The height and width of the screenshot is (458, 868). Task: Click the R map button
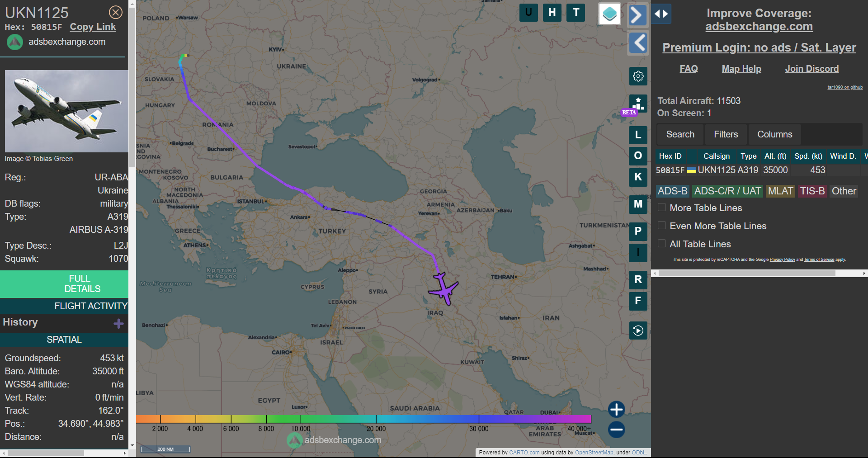(x=638, y=280)
